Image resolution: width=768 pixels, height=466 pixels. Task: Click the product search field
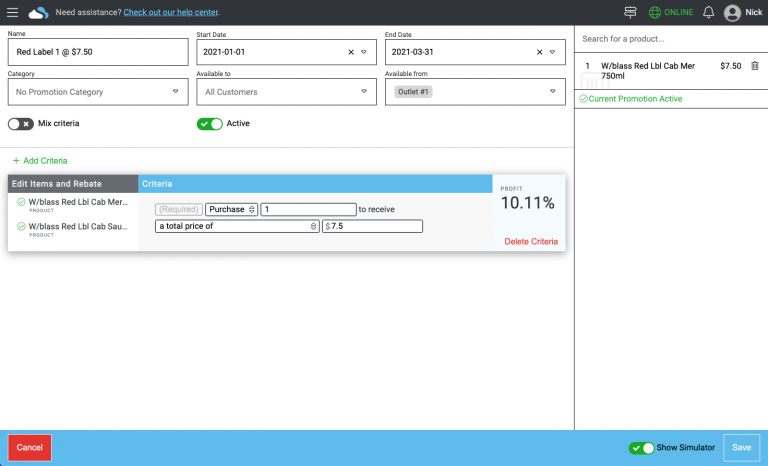pyautogui.click(x=670, y=39)
